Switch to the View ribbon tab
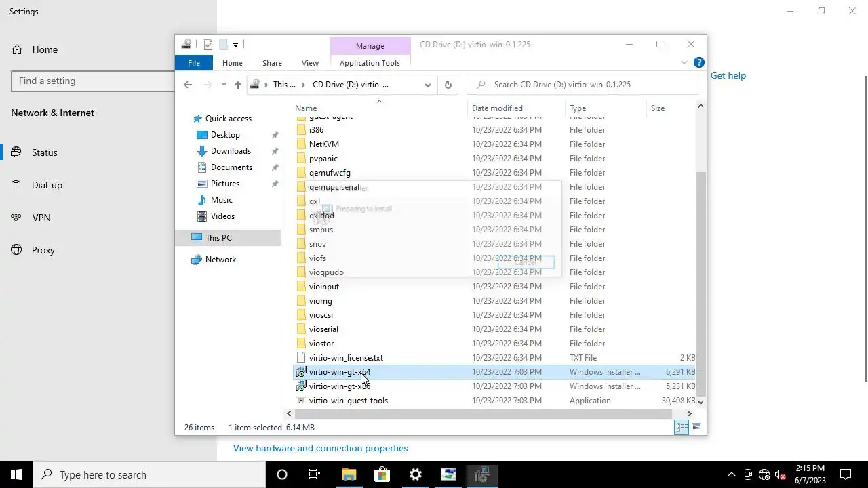This screenshot has height=488, width=868. [310, 63]
